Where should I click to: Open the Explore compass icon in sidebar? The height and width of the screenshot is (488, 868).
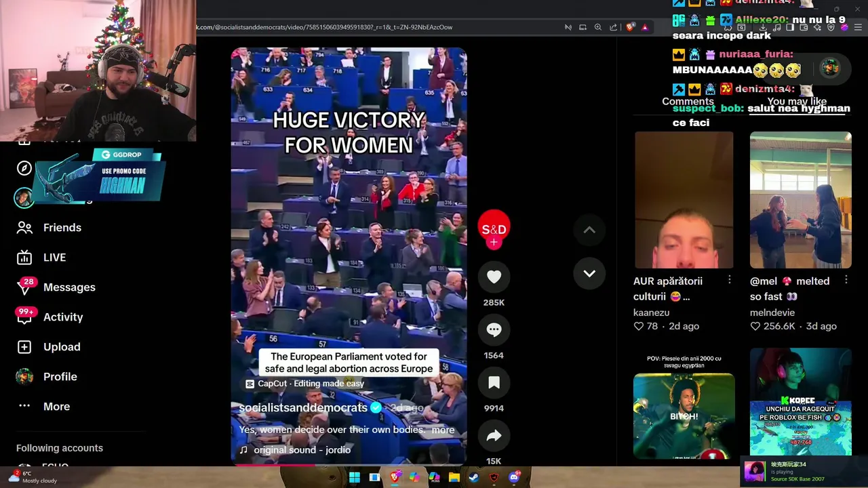(24, 168)
